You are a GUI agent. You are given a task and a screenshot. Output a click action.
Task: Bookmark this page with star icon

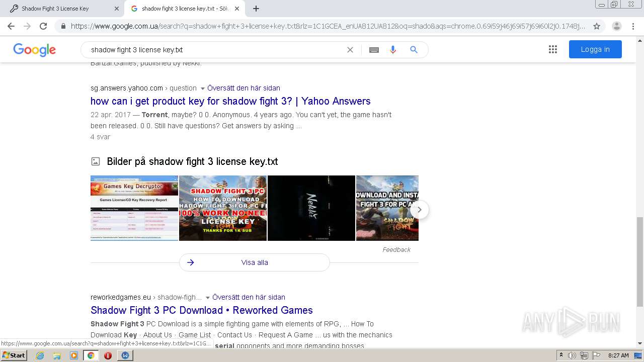pyautogui.click(x=597, y=26)
